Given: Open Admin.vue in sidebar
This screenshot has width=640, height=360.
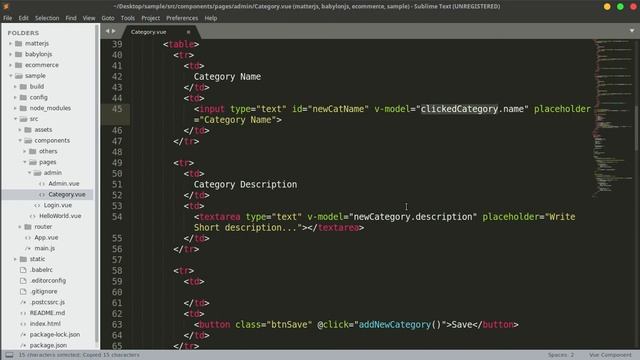Looking at the screenshot, I should pos(64,184).
